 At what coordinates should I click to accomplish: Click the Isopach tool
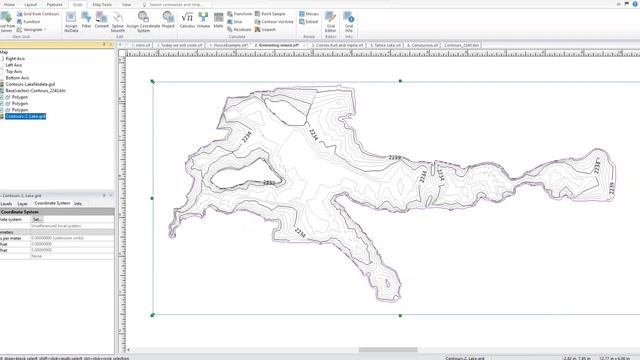pyautogui.click(x=265, y=29)
